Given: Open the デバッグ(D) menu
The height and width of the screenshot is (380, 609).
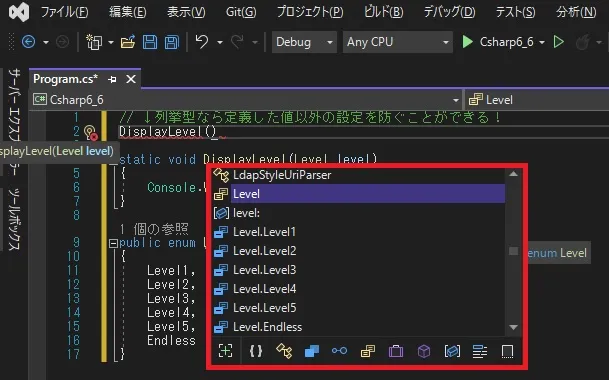Looking at the screenshot, I should point(449,12).
